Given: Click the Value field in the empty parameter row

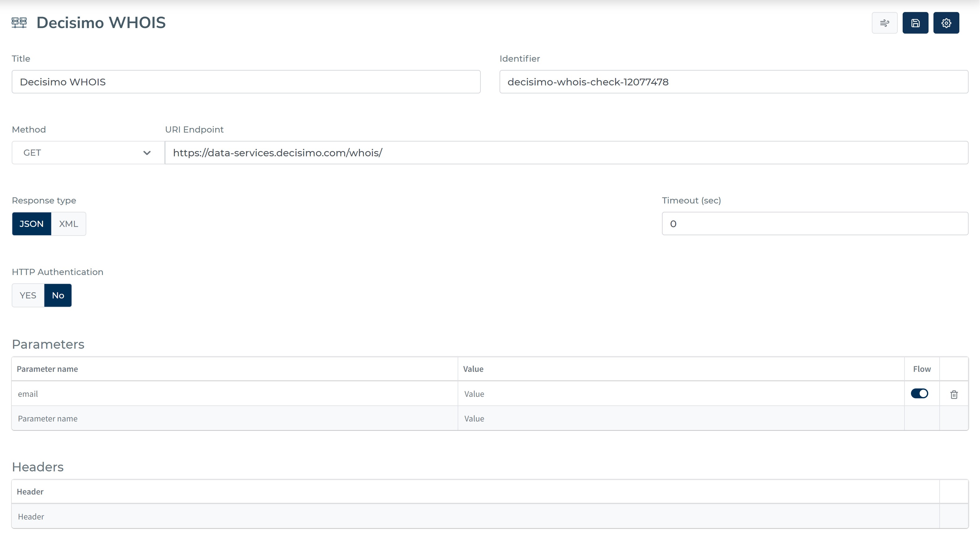Looking at the screenshot, I should pyautogui.click(x=681, y=418).
